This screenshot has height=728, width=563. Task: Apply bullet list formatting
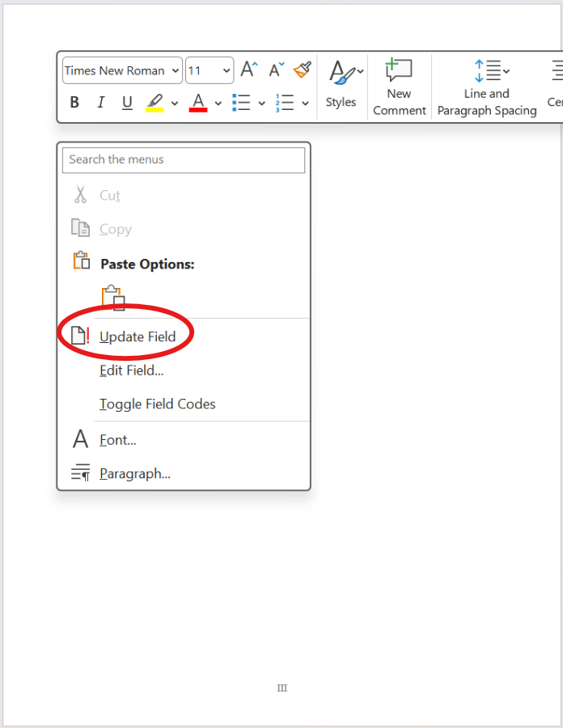coord(241,103)
